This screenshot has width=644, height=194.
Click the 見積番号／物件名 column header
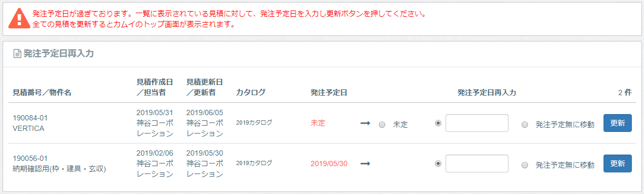[42, 93]
